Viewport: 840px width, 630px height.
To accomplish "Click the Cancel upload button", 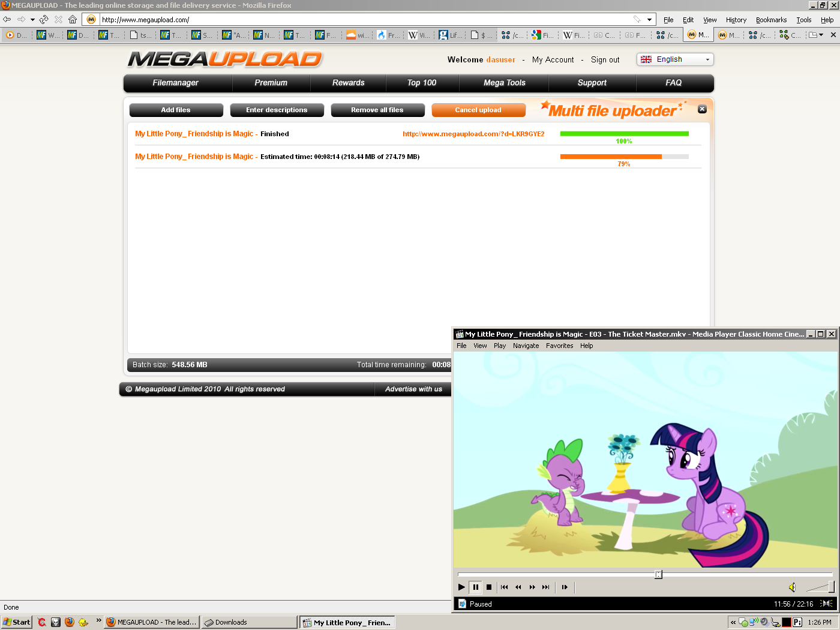I will tap(478, 110).
